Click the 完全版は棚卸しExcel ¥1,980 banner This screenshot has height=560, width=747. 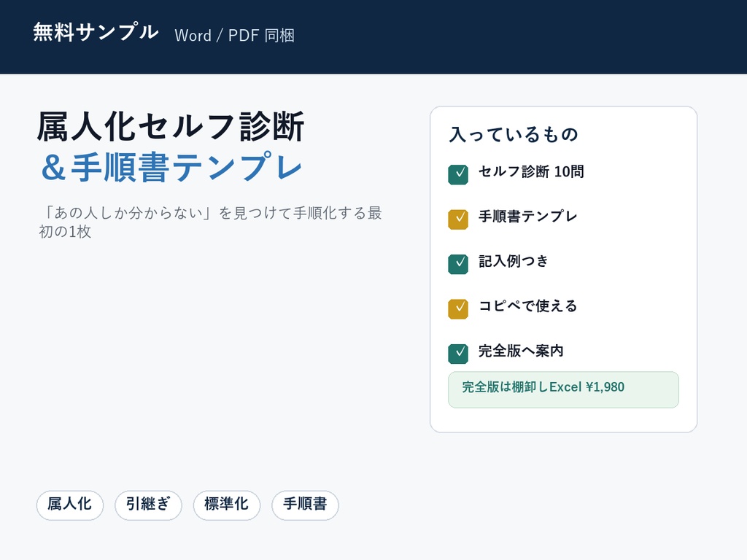(x=563, y=389)
